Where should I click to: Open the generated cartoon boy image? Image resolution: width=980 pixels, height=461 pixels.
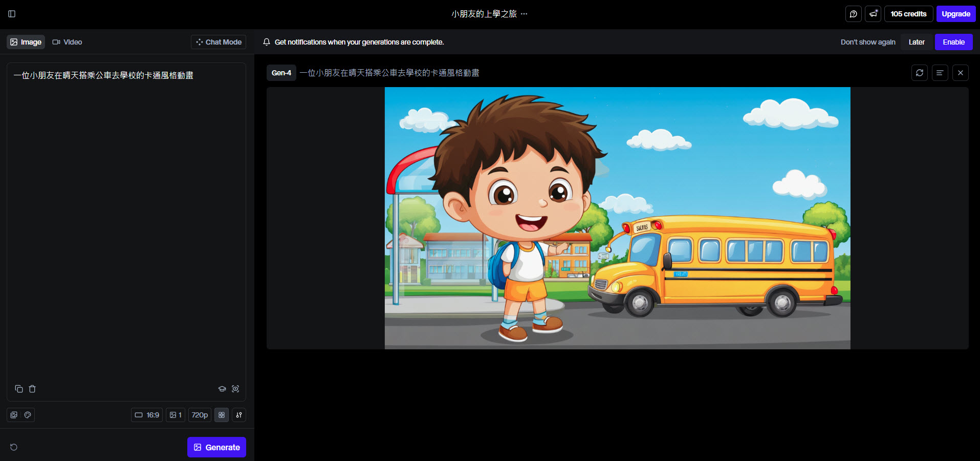tap(617, 218)
